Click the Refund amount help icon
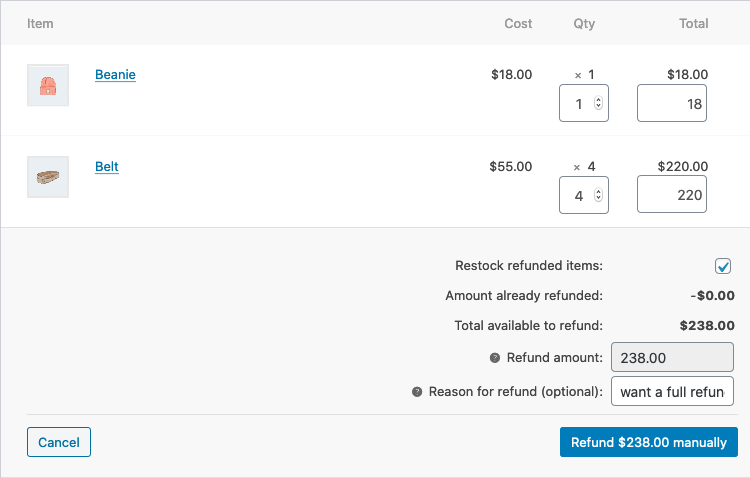This screenshot has width=750, height=478. coord(495,358)
